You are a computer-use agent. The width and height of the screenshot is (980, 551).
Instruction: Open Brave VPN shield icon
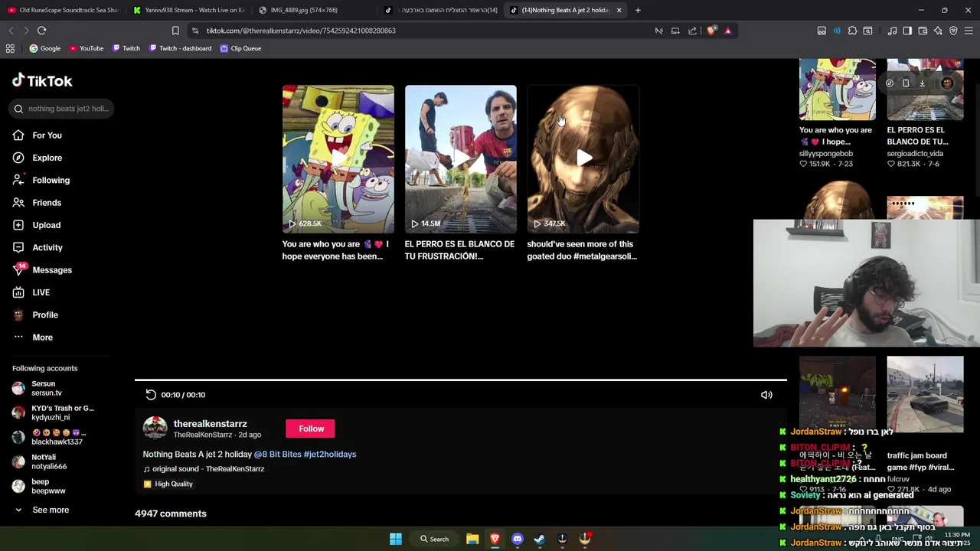[x=953, y=31]
